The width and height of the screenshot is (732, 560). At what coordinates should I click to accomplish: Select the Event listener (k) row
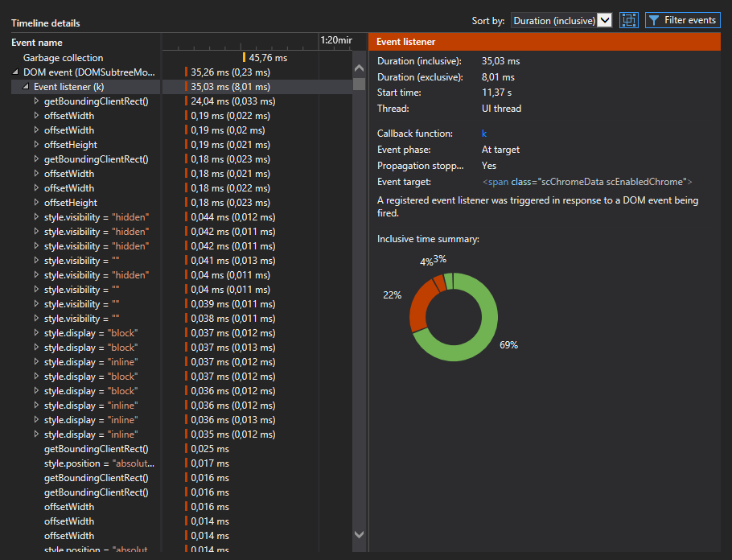click(182, 87)
